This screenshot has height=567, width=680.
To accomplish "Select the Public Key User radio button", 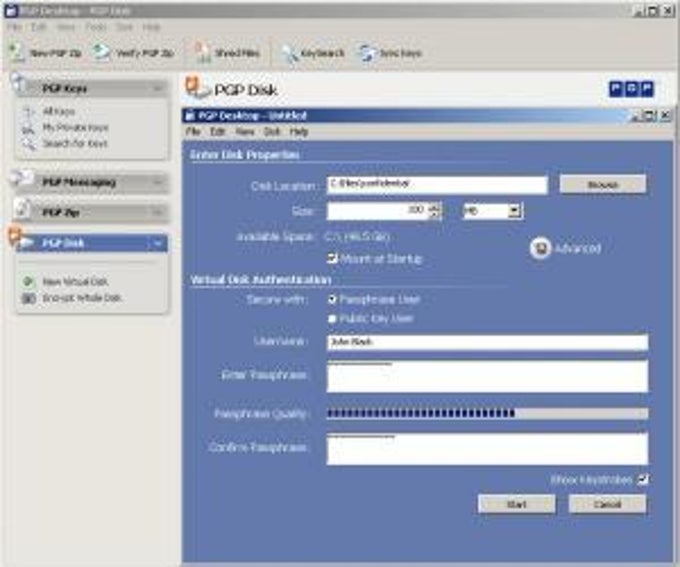I will point(332,319).
